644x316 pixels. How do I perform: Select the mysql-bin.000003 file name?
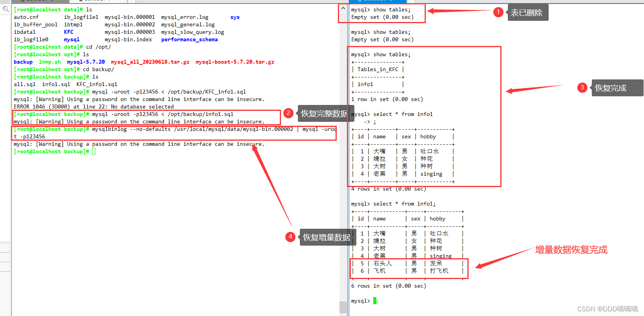pos(130,32)
